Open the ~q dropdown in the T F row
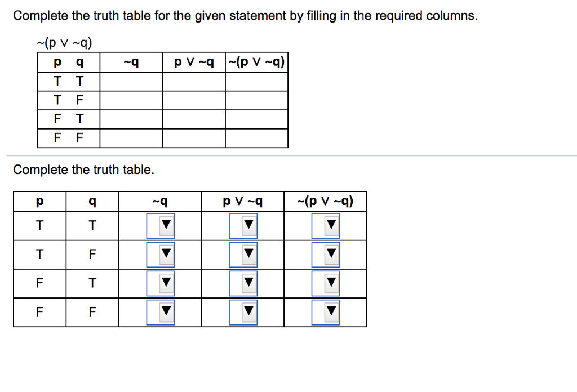577x392 pixels. coord(162,254)
